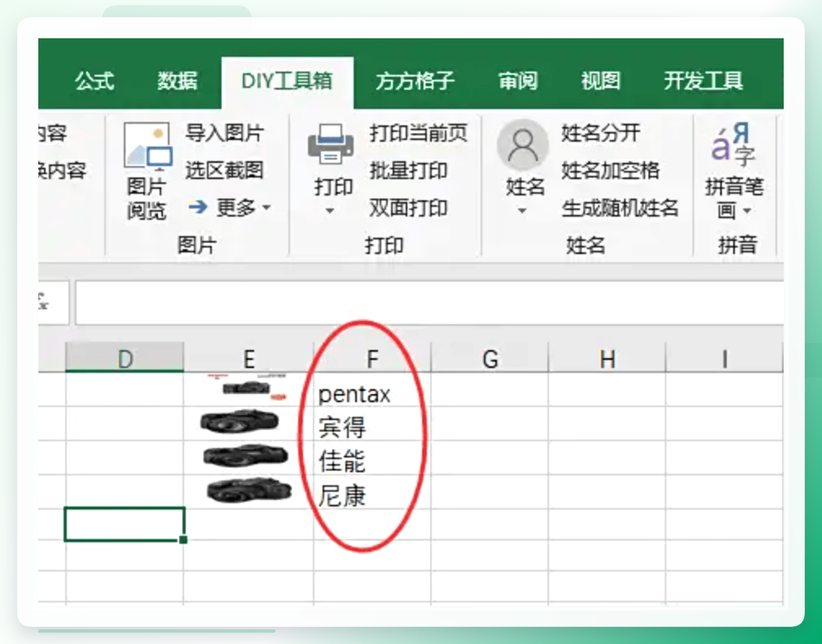Select column H header
This screenshot has height=644, width=822.
[x=607, y=358]
